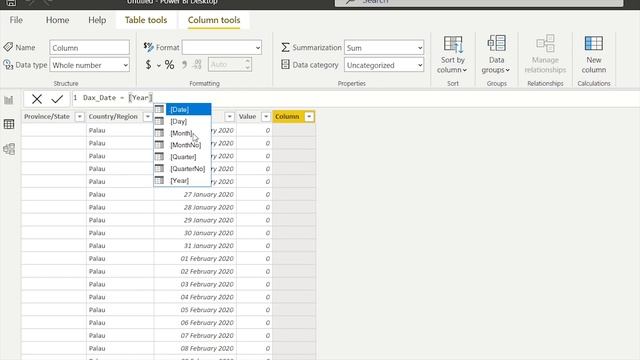Select the highlighted Column header

(287, 117)
